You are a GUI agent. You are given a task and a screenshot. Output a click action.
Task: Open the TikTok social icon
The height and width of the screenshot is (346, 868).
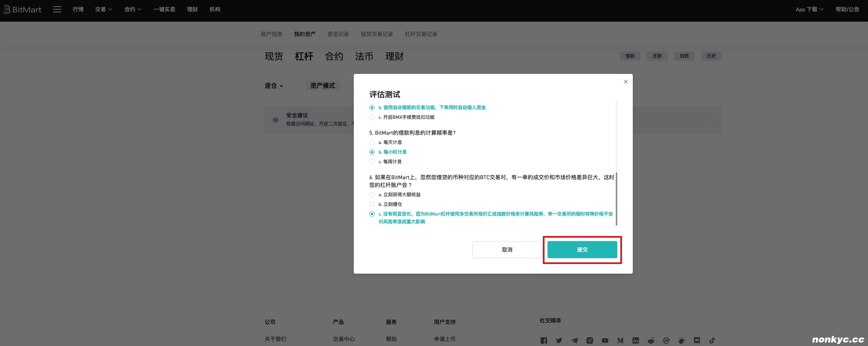click(x=712, y=341)
